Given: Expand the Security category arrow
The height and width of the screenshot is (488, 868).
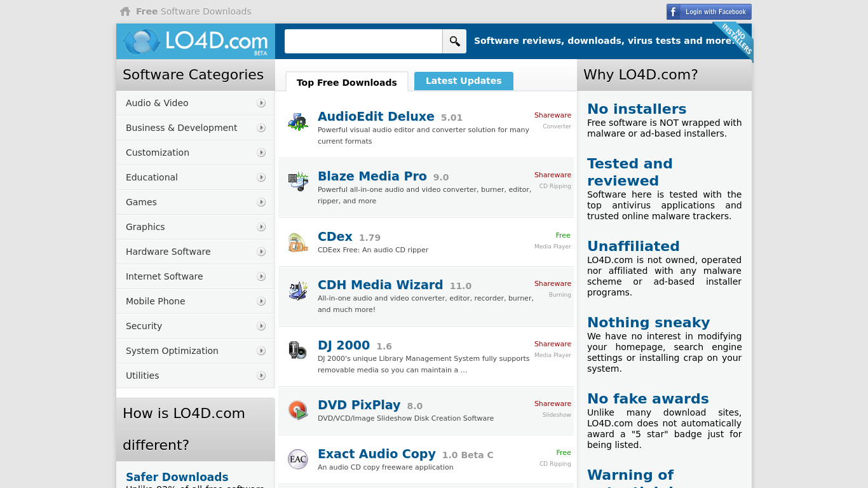Looking at the screenshot, I should 261,326.
